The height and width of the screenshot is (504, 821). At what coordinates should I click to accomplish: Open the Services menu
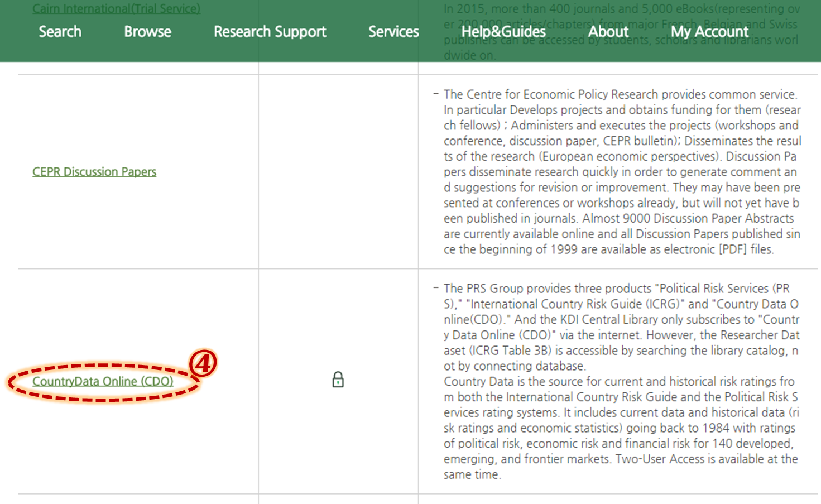[393, 32]
